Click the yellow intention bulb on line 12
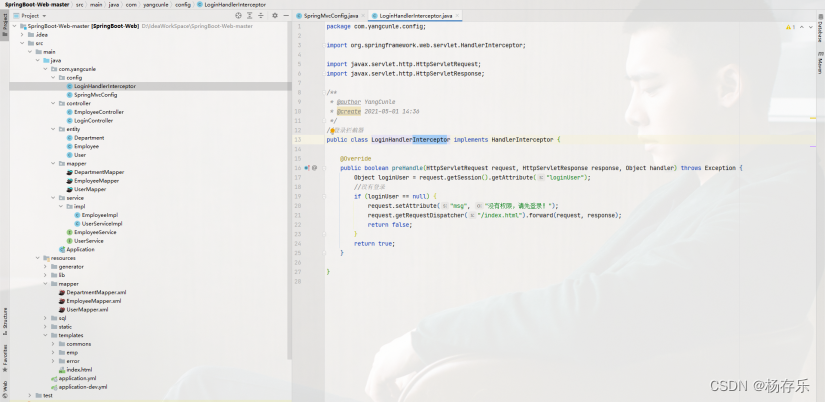The width and height of the screenshot is (825, 402). (333, 130)
